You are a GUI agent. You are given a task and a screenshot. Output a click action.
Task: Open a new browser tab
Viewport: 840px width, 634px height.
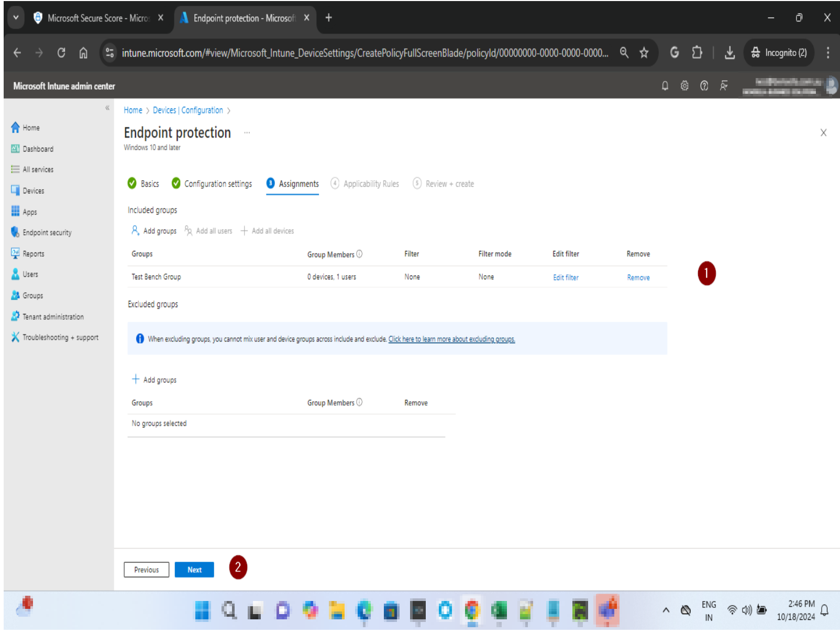[328, 18]
